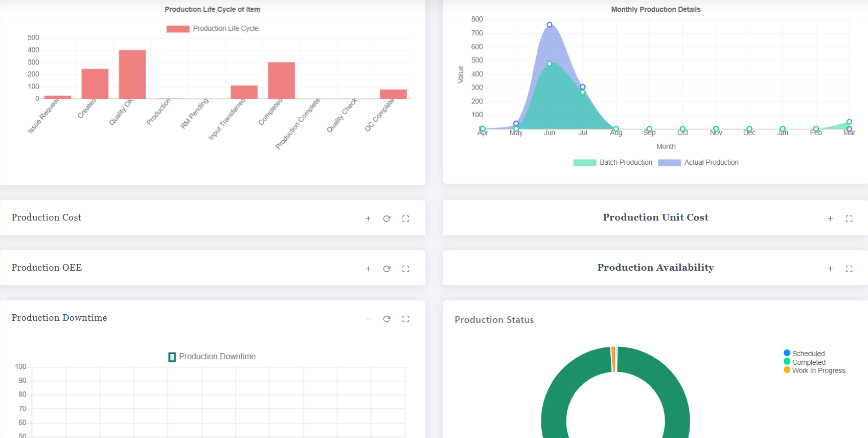Screen dimensions: 868x438
Task: Click the Production Downtime heading
Action: [59, 318]
